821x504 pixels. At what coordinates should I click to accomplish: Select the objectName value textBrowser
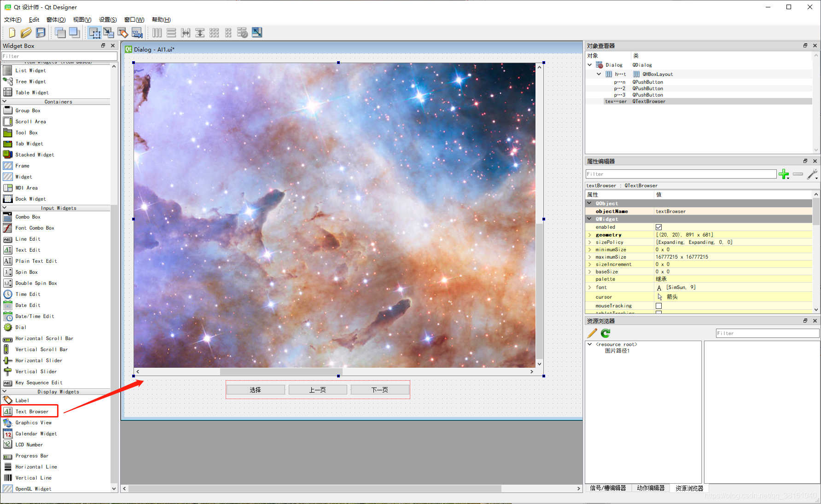pyautogui.click(x=670, y=211)
